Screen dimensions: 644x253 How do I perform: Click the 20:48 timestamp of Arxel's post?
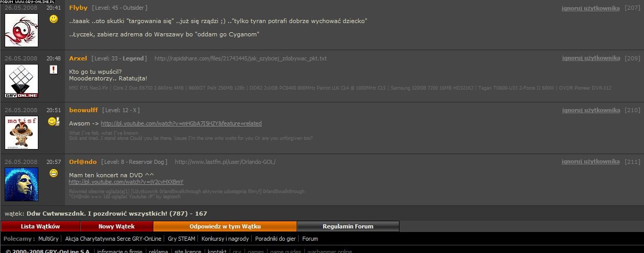[x=53, y=58]
